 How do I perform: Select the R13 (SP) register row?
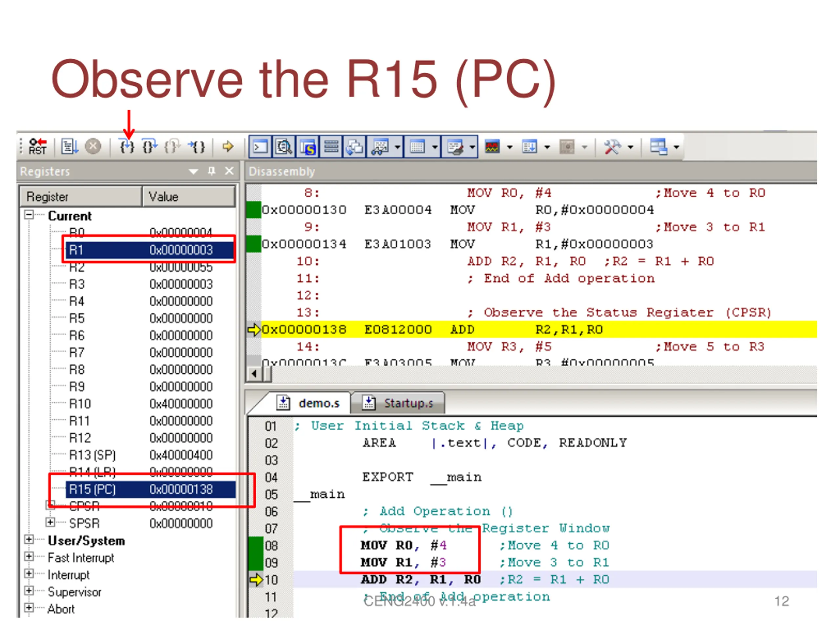[x=141, y=455]
